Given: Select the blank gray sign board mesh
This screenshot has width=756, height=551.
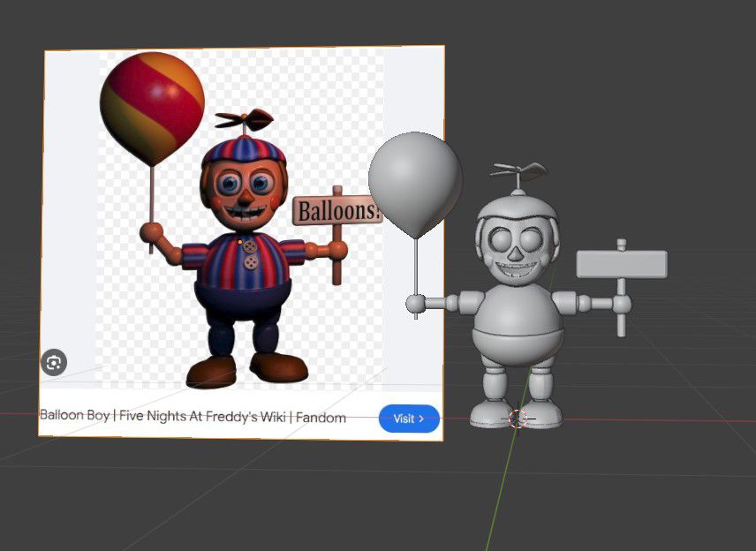Looking at the screenshot, I should tap(622, 264).
